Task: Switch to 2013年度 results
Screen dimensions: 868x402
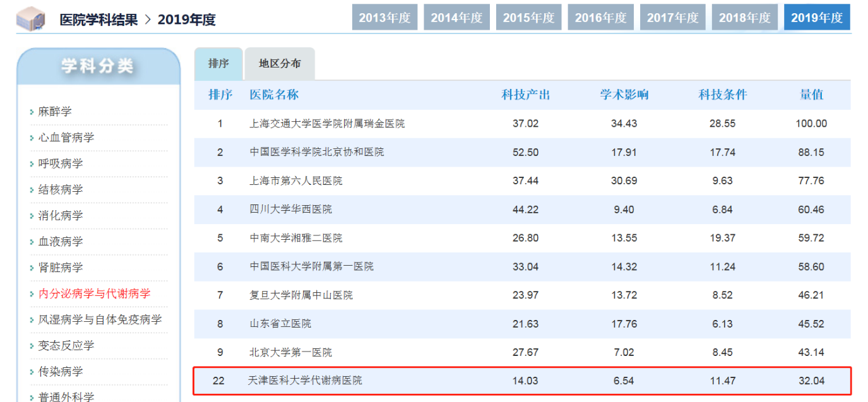Action: click(384, 18)
